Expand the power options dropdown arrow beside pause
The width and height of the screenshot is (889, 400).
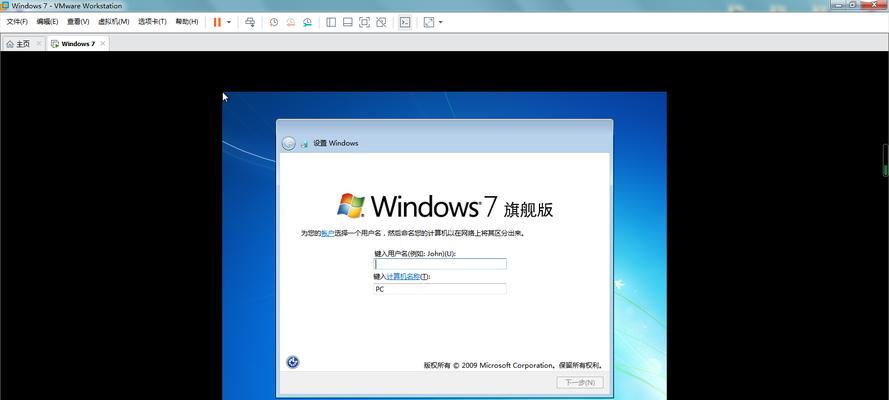pos(229,22)
